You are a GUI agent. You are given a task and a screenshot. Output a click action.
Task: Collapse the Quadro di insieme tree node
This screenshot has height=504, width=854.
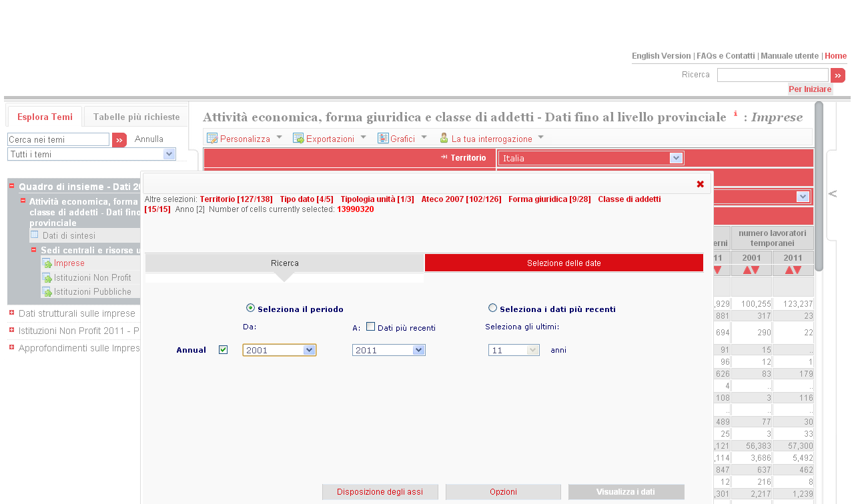(x=12, y=186)
